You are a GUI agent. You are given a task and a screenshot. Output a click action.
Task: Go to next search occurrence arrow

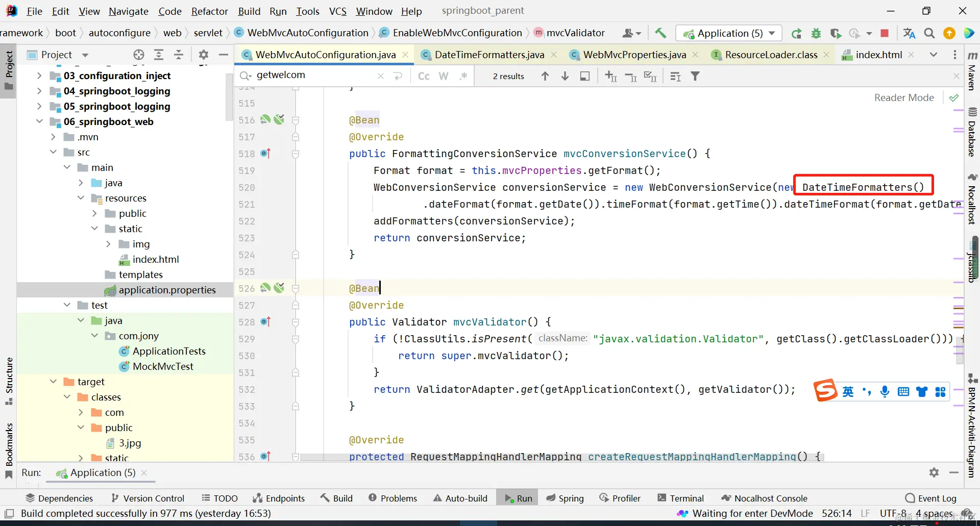(x=565, y=76)
